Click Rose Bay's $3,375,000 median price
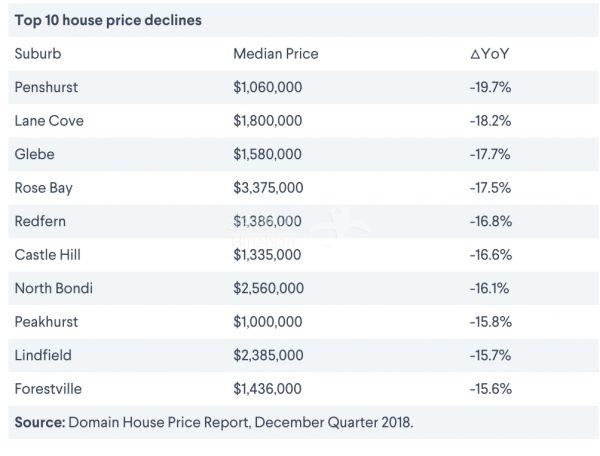 coord(268,188)
